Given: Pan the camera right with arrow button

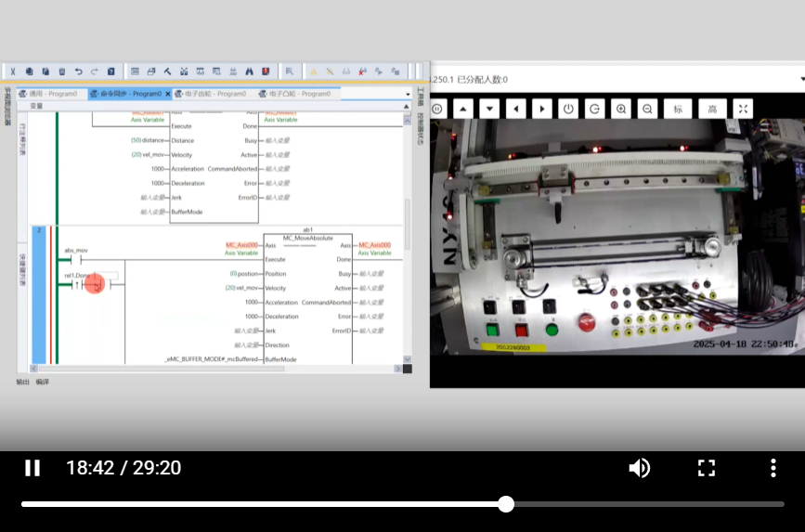Looking at the screenshot, I should (x=542, y=109).
